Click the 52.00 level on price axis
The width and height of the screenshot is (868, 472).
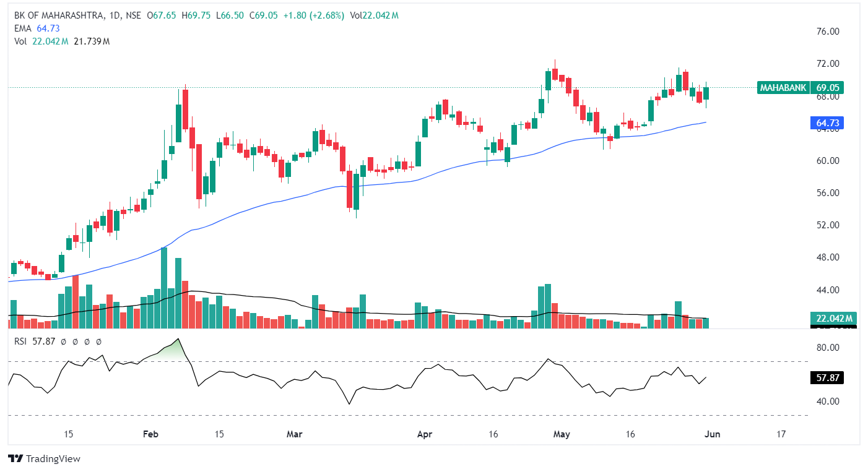tap(828, 225)
